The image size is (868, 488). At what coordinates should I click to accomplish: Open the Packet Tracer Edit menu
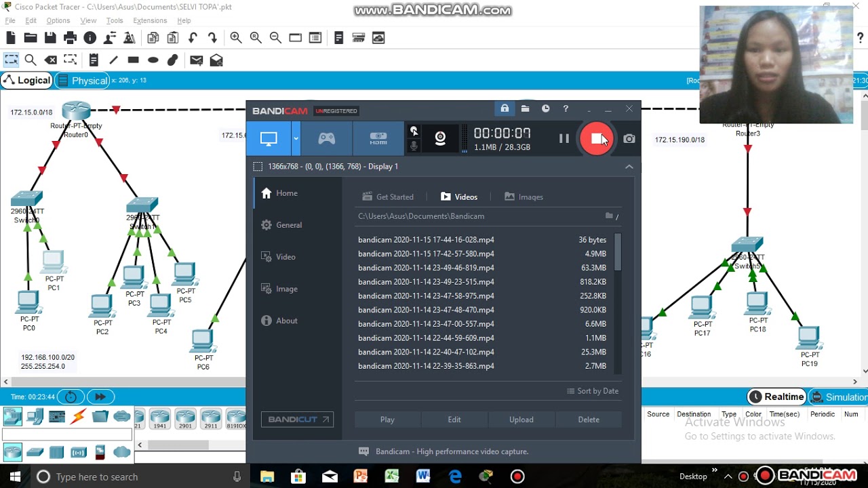[x=31, y=20]
